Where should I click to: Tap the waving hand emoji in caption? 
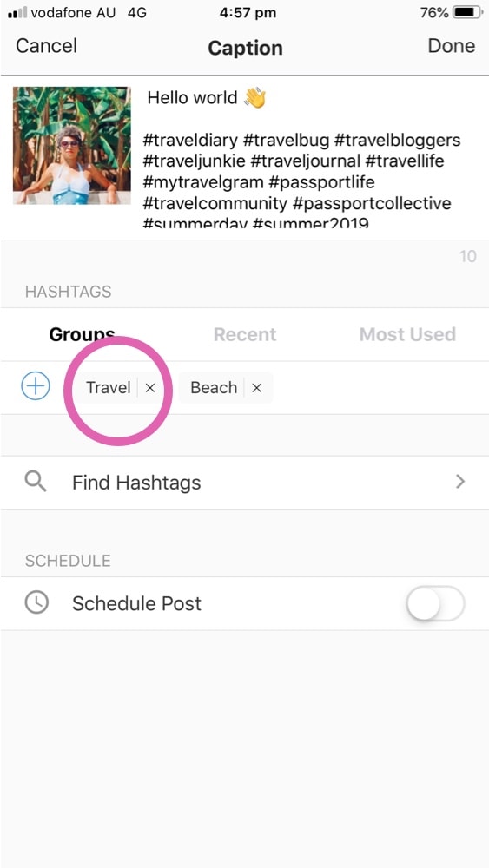254,98
